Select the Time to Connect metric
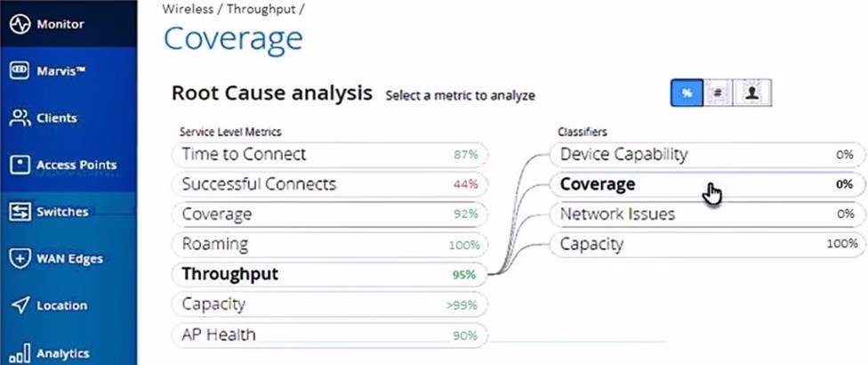 click(x=329, y=154)
